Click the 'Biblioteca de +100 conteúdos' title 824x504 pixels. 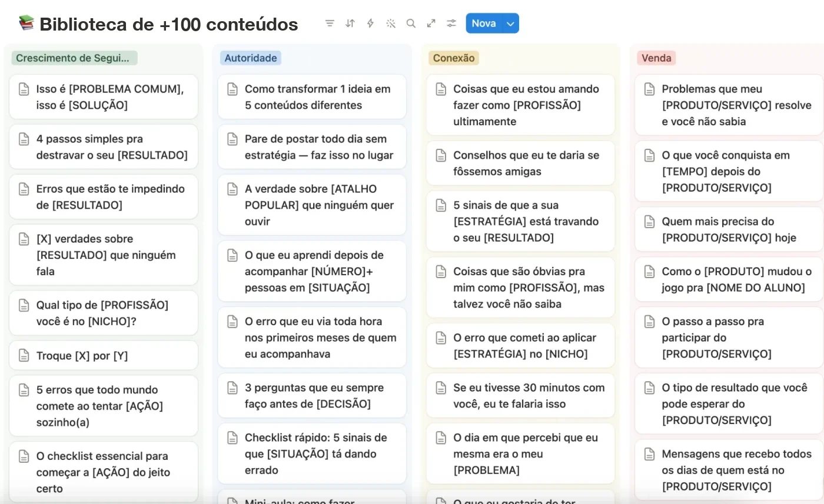coord(169,24)
